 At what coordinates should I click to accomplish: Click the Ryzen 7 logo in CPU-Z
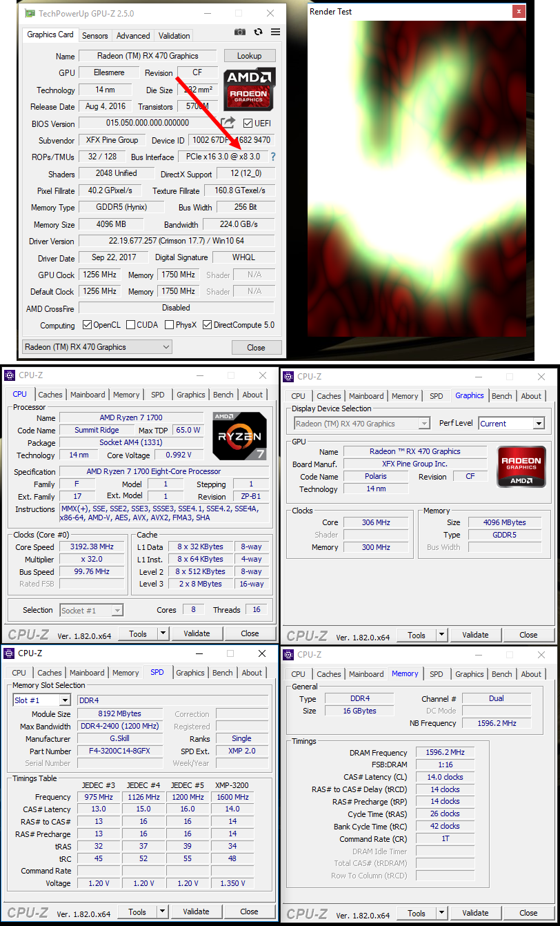239,436
